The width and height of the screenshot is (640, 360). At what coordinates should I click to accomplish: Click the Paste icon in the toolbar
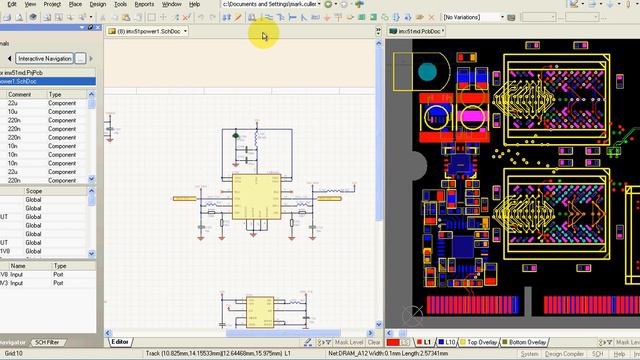click(126, 18)
